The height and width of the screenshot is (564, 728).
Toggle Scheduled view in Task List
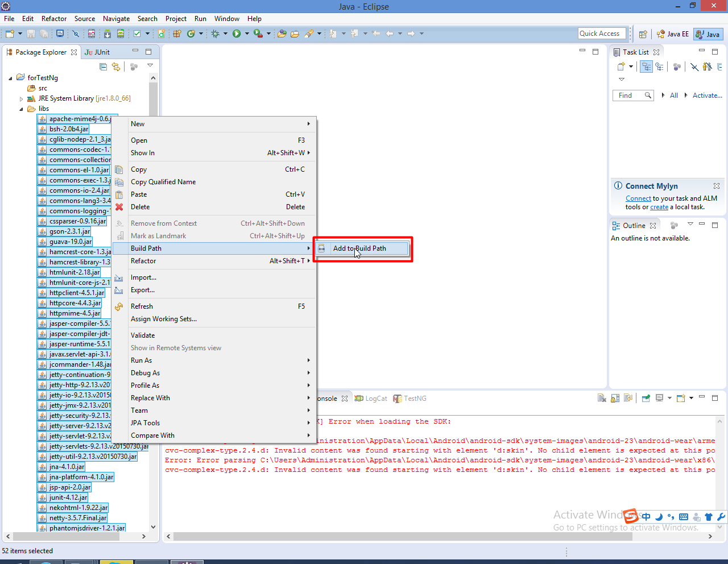point(659,67)
